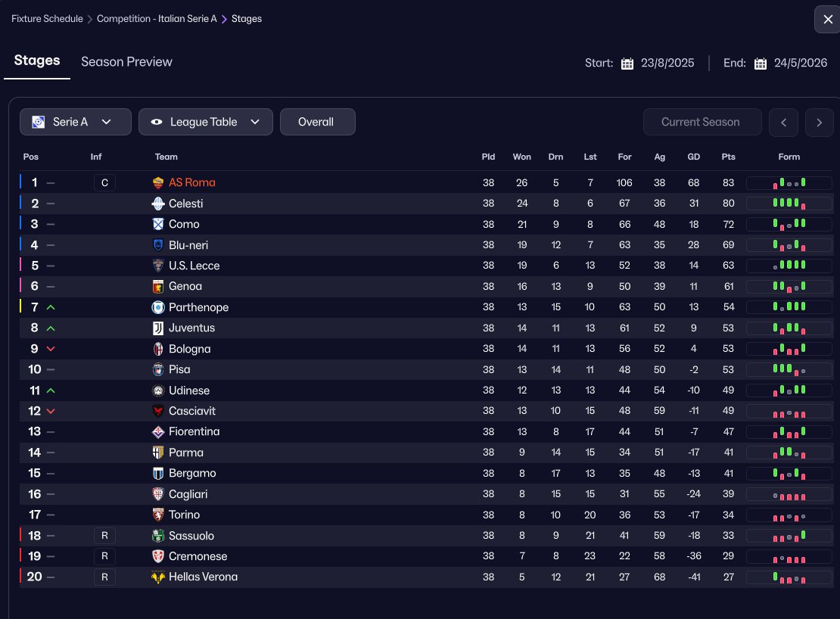Go to the next season arrow

(x=819, y=122)
